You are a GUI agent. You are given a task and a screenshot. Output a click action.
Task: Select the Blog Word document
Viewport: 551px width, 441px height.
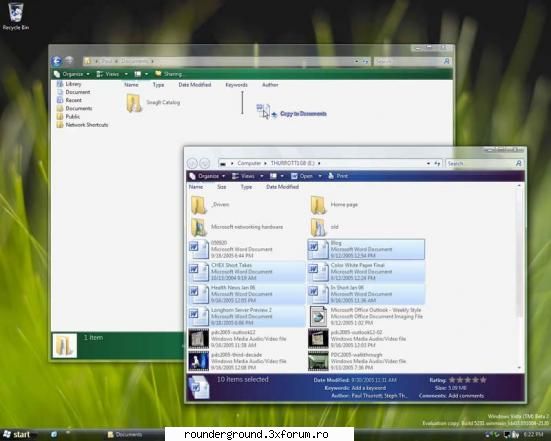(x=366, y=249)
